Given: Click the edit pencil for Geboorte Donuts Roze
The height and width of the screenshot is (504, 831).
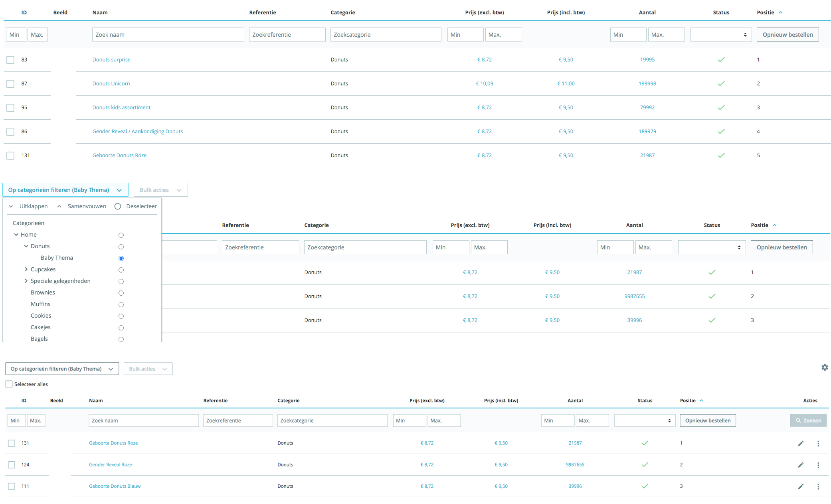Looking at the screenshot, I should [801, 443].
